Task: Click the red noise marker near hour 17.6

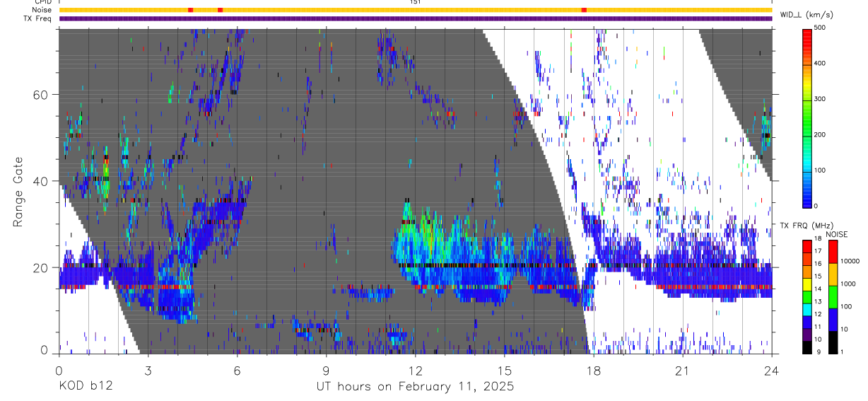Action: point(584,10)
